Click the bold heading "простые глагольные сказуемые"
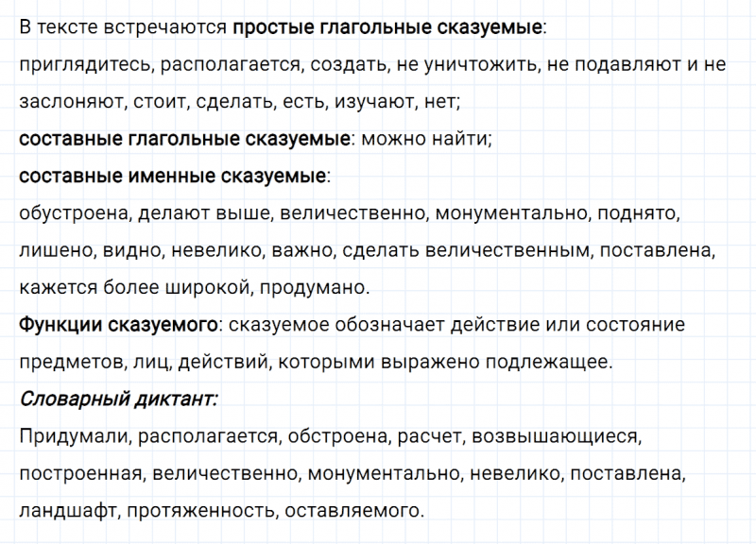Screen dimensions: 756x544 pyautogui.click(x=387, y=27)
